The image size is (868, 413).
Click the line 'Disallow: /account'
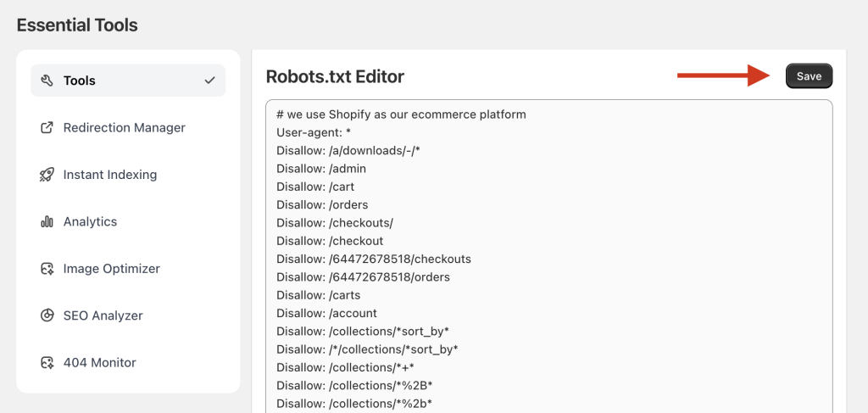pyautogui.click(x=326, y=313)
